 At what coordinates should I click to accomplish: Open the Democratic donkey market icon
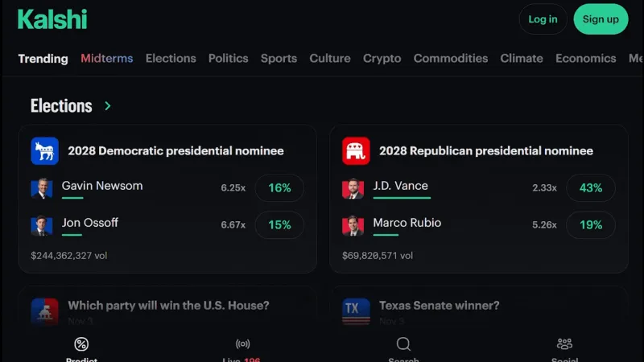click(x=45, y=150)
